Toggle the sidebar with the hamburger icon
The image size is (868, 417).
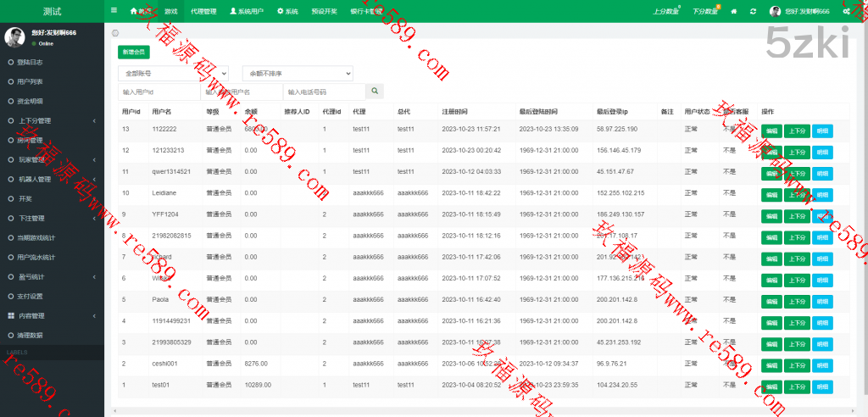pyautogui.click(x=114, y=10)
